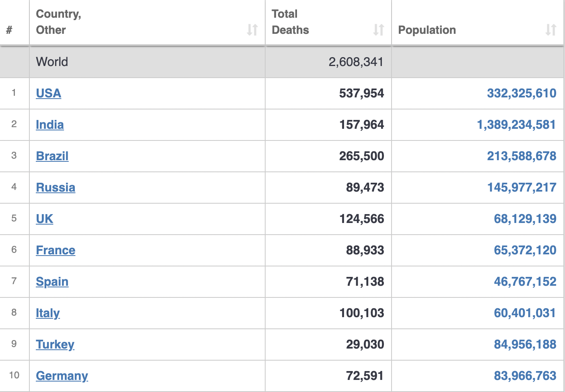
Task: Click the World total deaths cell
Action: coord(356,62)
